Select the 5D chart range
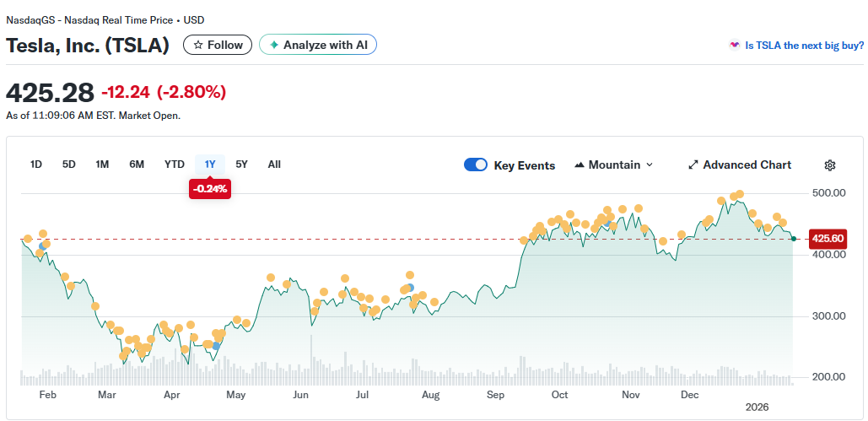The image size is (868, 421). click(68, 165)
